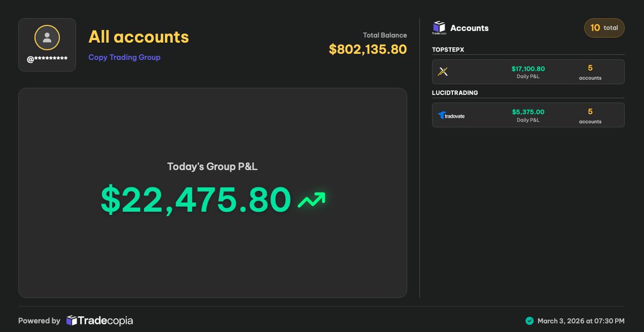
Task: Click the $22,475.80 group P&L value
Action: 196,200
